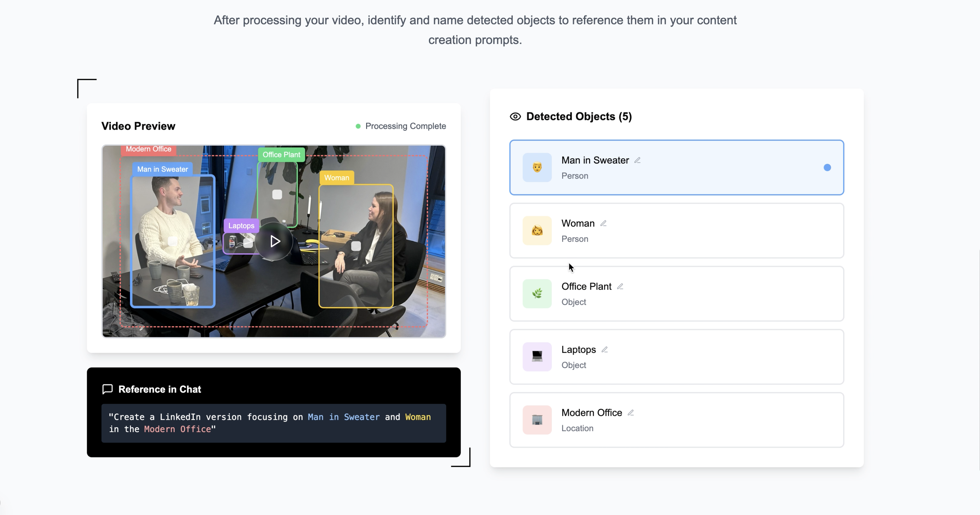This screenshot has width=980, height=515.
Task: Click the white handle inside the Laptops box
Action: click(248, 243)
